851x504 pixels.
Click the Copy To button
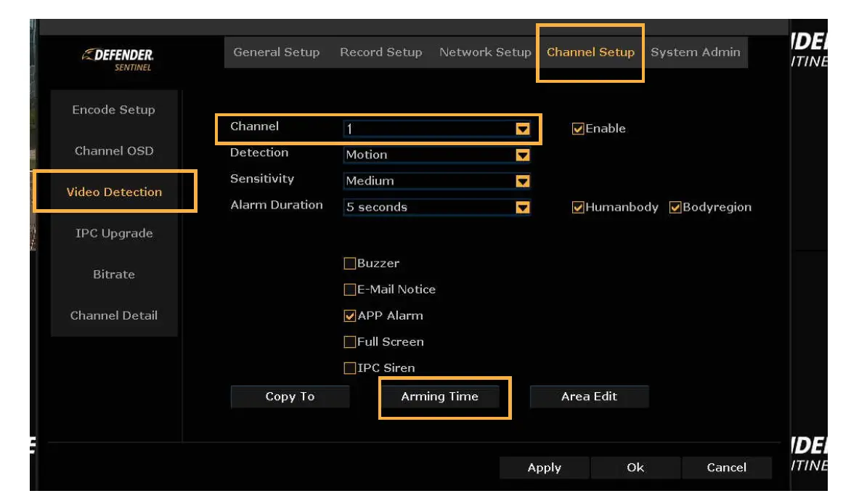tap(290, 397)
